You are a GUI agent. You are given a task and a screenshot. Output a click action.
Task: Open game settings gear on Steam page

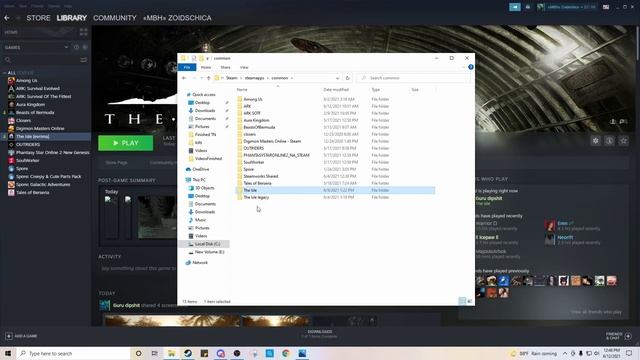[x=596, y=141]
